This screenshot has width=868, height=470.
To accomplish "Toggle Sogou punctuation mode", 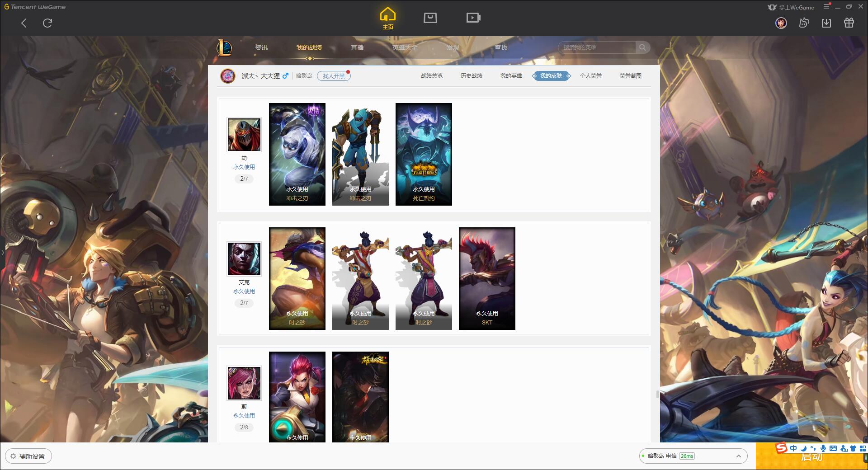I will pos(813,448).
